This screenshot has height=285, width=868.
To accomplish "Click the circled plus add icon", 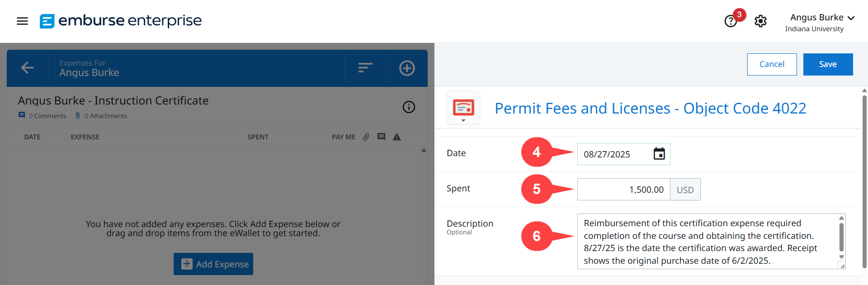I will pos(407,68).
